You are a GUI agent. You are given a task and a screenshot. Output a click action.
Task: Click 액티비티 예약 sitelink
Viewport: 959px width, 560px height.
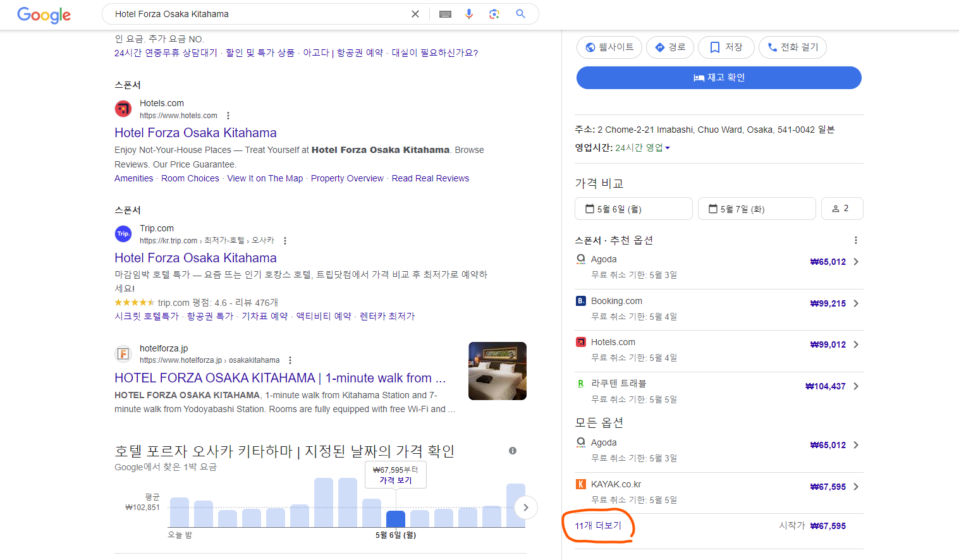click(324, 316)
